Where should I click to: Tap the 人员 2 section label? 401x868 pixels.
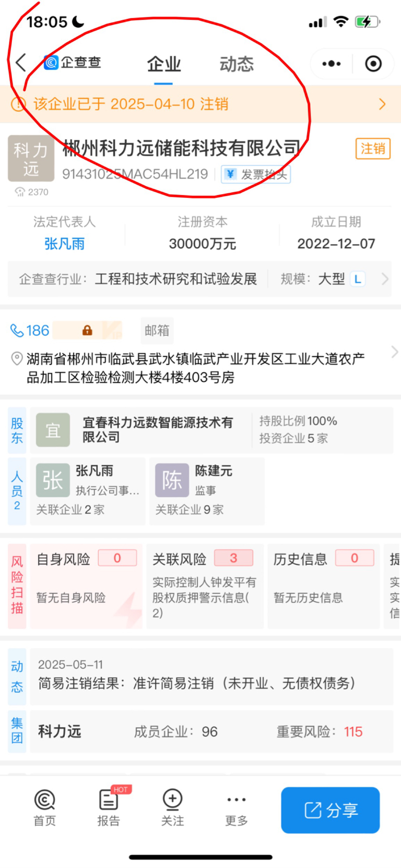pyautogui.click(x=17, y=491)
